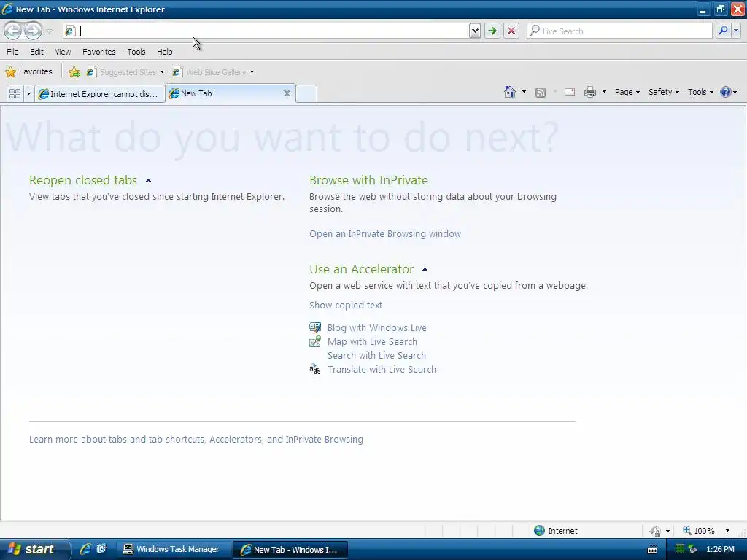
Task: Click the Add to Favorites Bar icon
Action: (x=74, y=72)
